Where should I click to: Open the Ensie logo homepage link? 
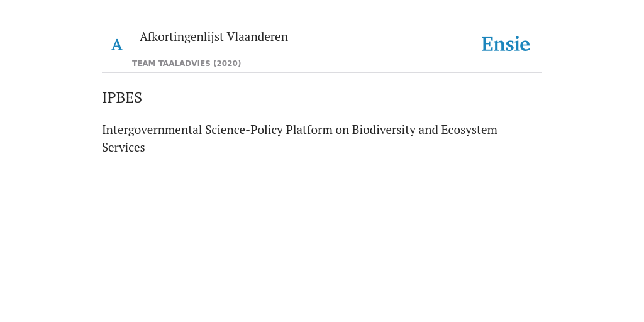click(506, 44)
